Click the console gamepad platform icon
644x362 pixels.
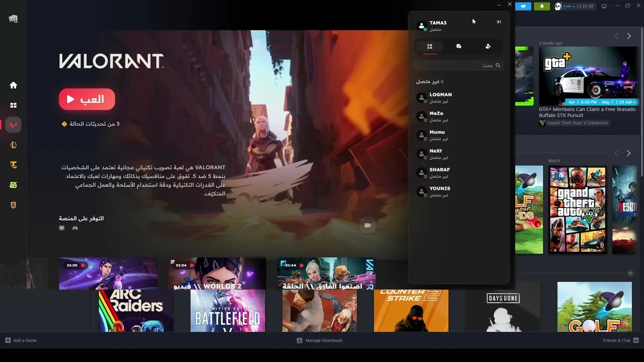click(x=75, y=228)
